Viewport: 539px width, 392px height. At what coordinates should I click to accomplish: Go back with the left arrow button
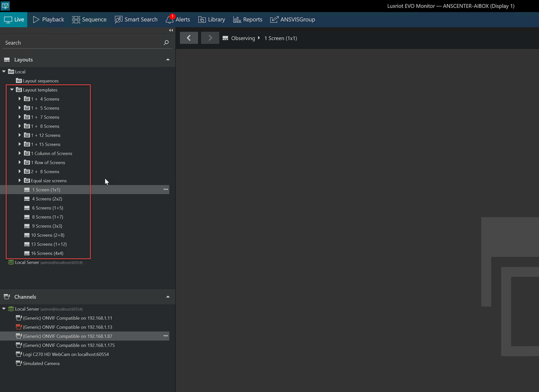189,38
